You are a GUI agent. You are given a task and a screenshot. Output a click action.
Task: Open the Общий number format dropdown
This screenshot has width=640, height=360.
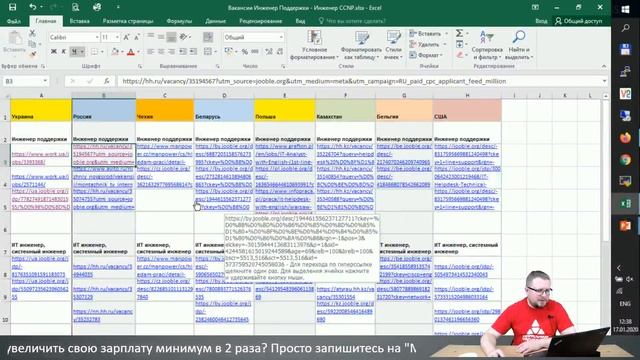[x=281, y=37]
